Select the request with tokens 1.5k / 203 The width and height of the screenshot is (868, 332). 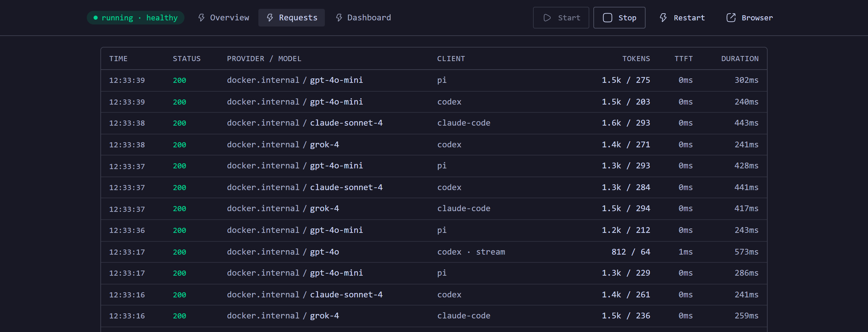tap(434, 102)
